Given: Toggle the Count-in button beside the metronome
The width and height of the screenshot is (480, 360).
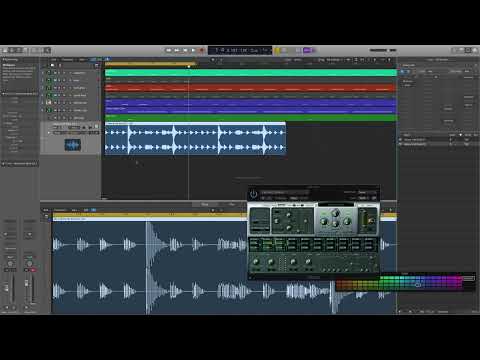Looking at the screenshot, I should [x=299, y=50].
